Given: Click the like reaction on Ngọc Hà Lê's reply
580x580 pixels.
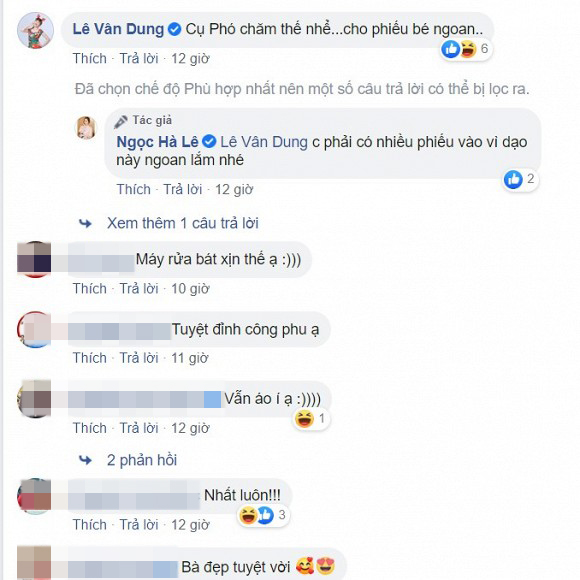Looking at the screenshot, I should (513, 179).
